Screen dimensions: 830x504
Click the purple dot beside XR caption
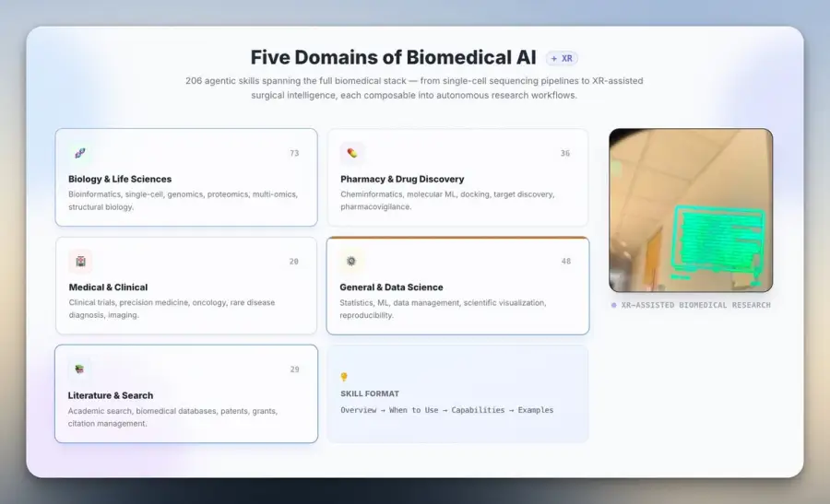(613, 305)
